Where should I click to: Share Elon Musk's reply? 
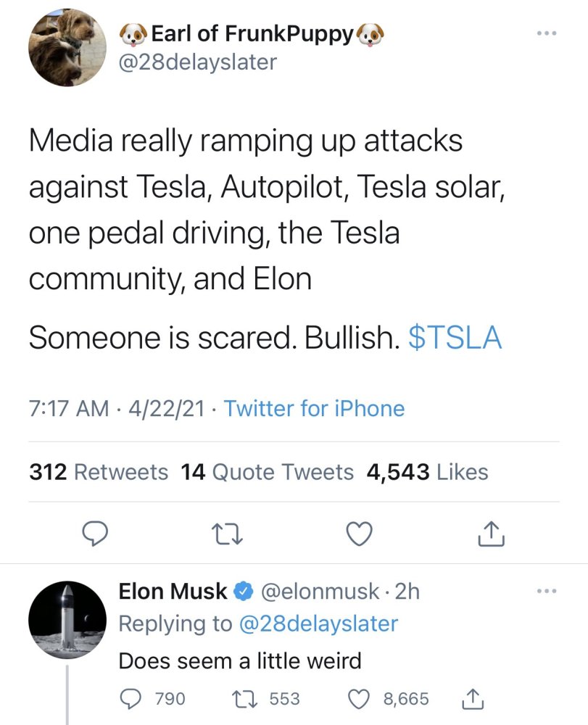(x=471, y=699)
